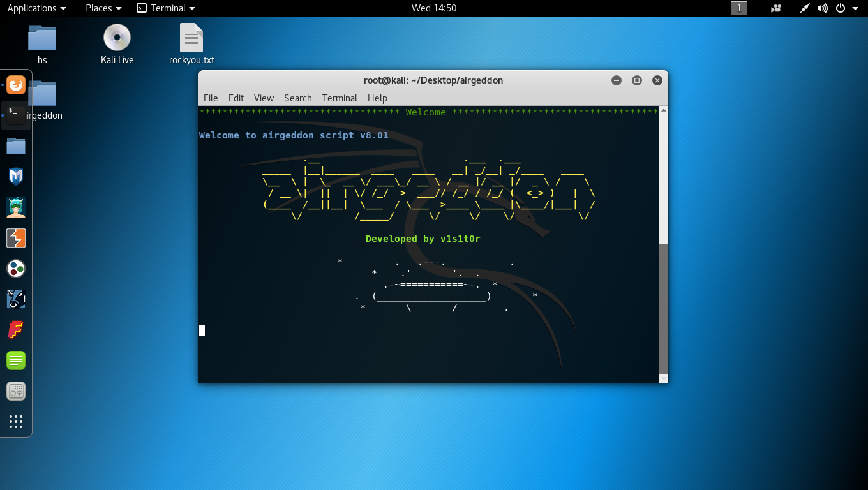Open the terminal Edit menu

click(236, 98)
